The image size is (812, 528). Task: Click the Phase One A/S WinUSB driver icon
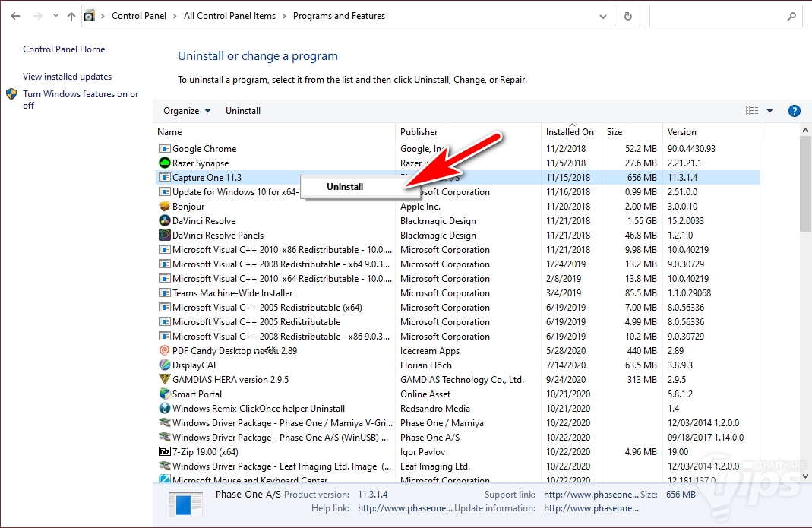pos(165,438)
